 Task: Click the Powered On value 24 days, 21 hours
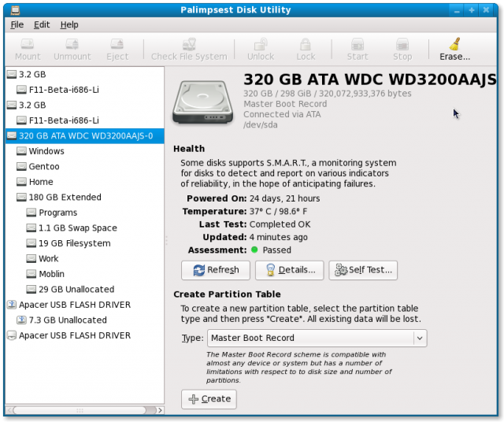(x=284, y=198)
